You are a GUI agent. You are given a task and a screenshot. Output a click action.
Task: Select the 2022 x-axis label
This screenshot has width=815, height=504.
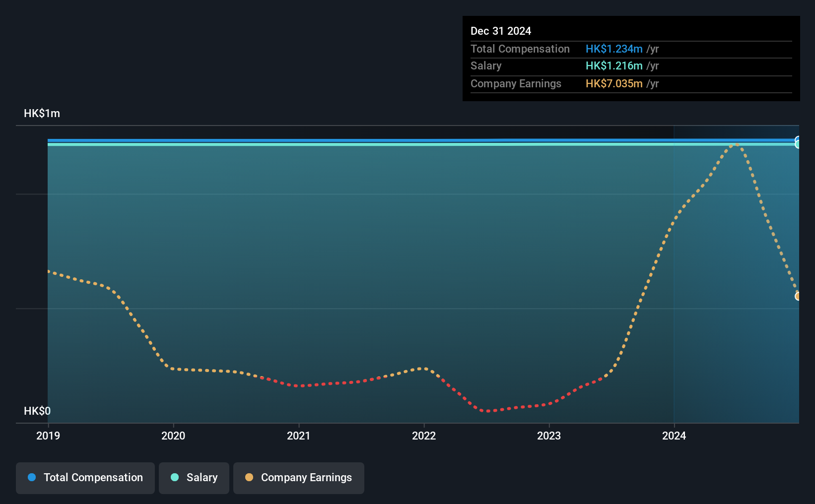pyautogui.click(x=424, y=436)
